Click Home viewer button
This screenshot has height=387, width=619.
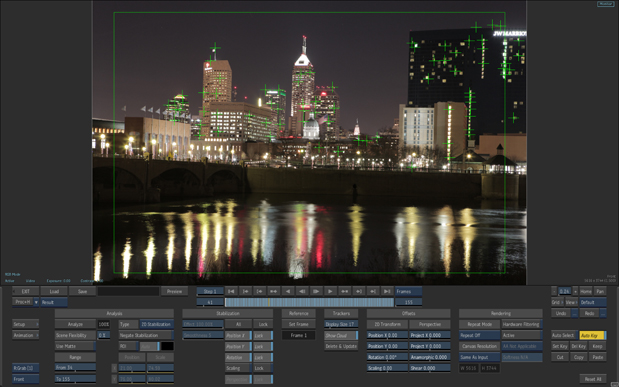pyautogui.click(x=586, y=291)
